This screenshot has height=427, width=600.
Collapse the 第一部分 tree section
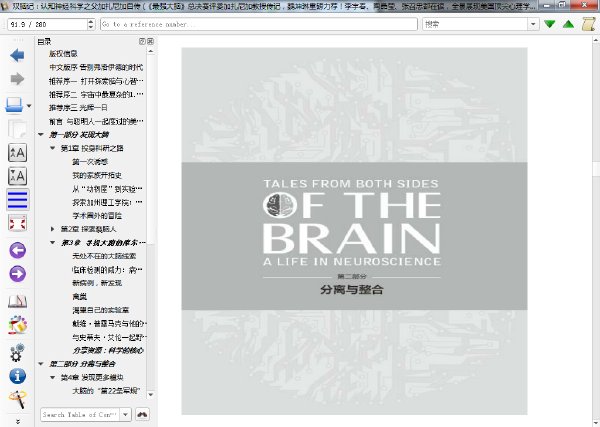point(41,135)
